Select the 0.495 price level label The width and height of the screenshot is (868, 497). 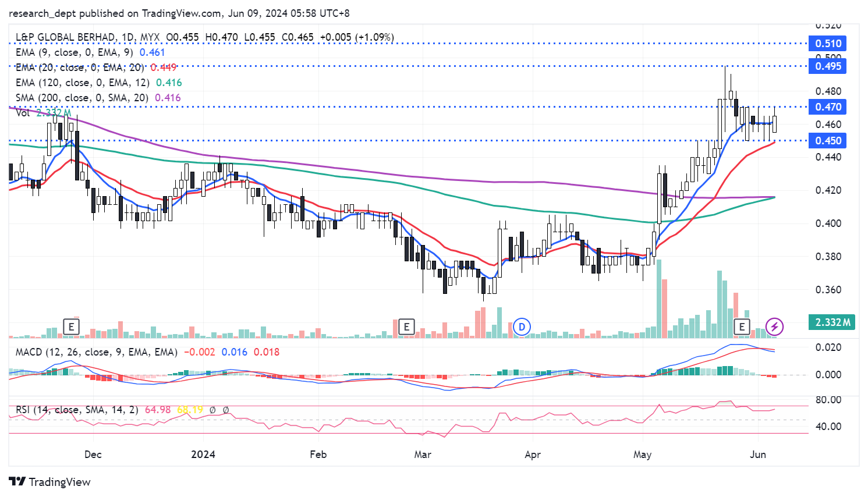pos(827,66)
